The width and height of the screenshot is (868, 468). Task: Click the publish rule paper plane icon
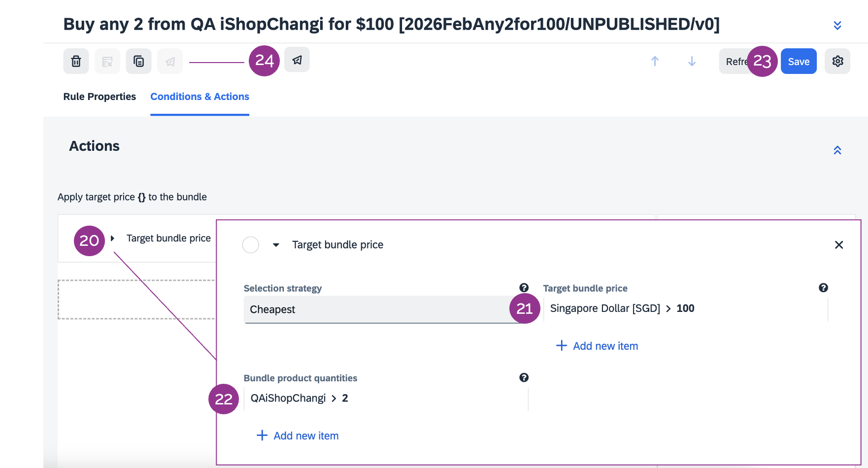click(x=297, y=60)
